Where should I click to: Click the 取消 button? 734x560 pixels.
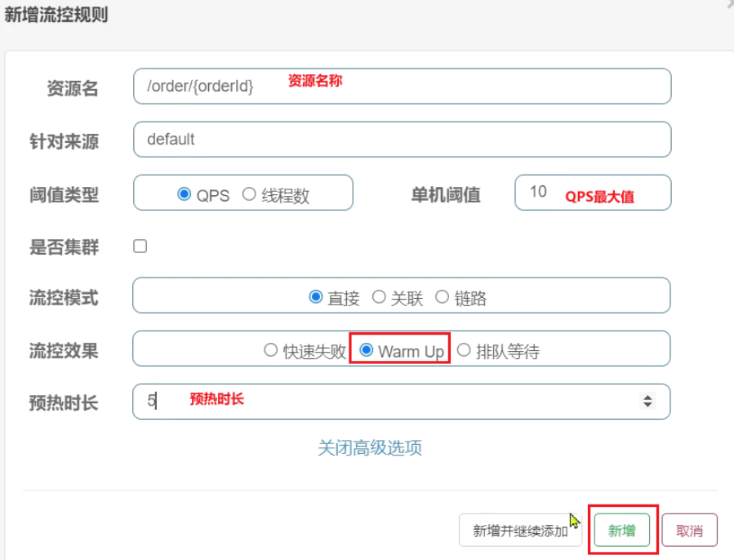(x=690, y=530)
